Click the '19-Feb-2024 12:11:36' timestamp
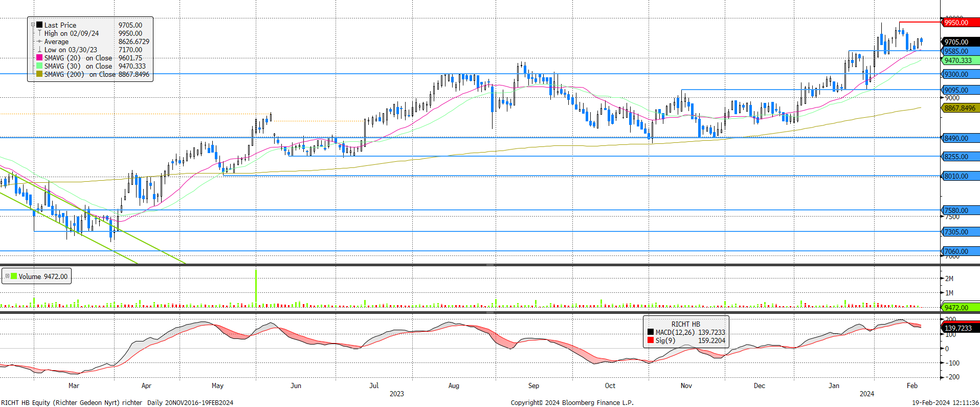The width and height of the screenshot is (980, 407). tap(945, 402)
